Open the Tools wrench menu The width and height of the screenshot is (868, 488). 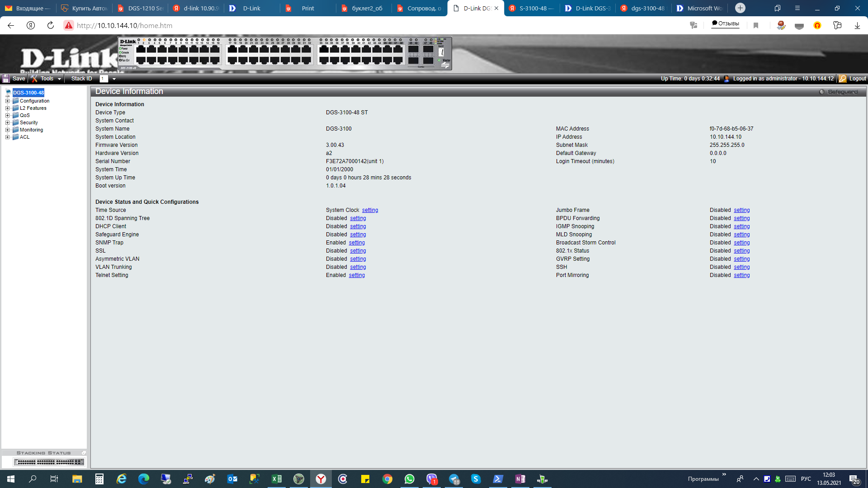(46, 79)
